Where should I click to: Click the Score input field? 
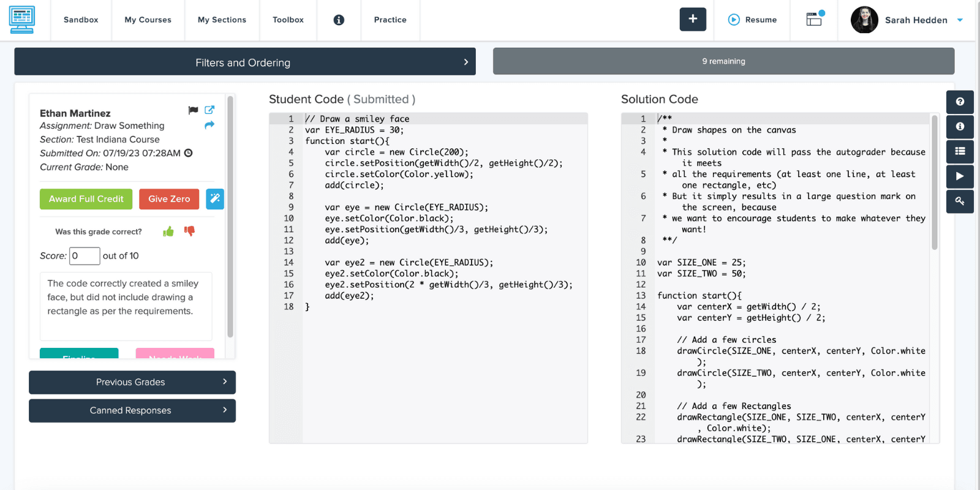tap(85, 256)
